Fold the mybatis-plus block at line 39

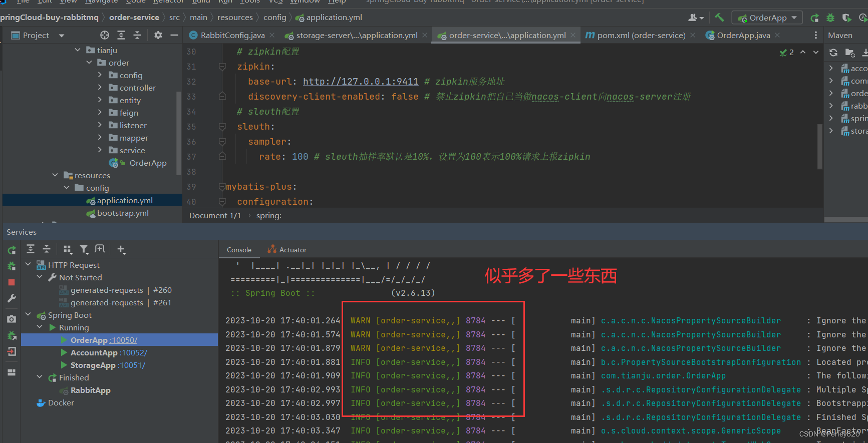click(222, 187)
